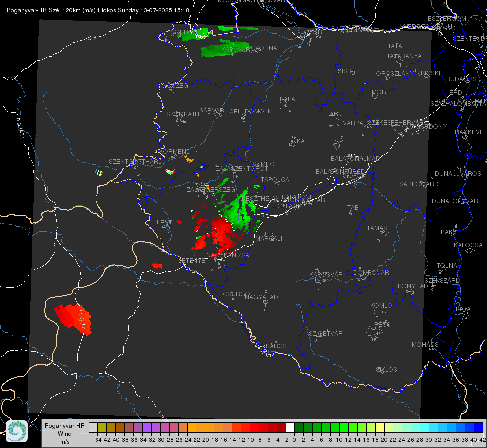Click the swirl logo icon beside the legend
The image size is (487, 448).
tap(17, 431)
